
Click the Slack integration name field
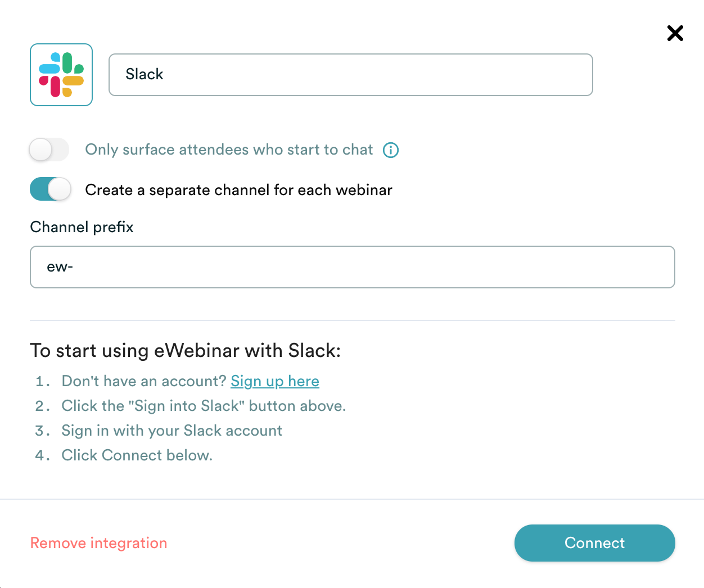[350, 75]
